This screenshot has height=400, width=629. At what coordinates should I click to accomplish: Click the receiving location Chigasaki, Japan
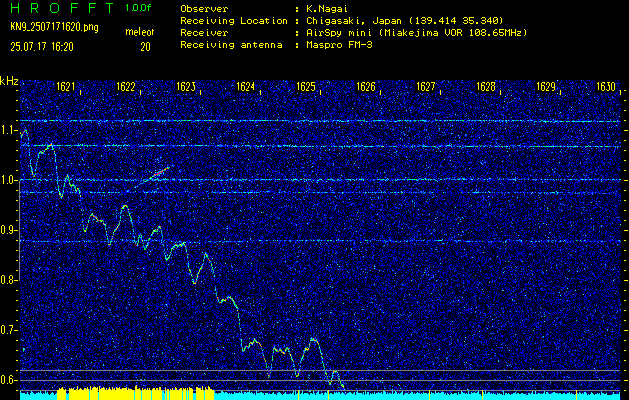tap(404, 21)
